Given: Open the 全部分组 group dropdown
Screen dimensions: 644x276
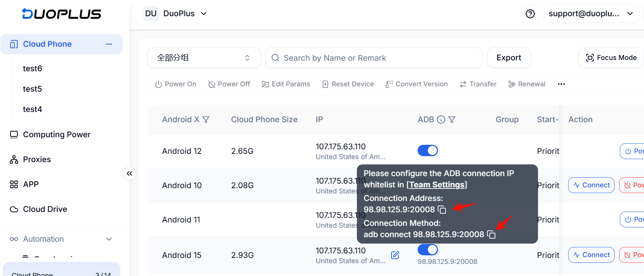Looking at the screenshot, I should pos(204,58).
